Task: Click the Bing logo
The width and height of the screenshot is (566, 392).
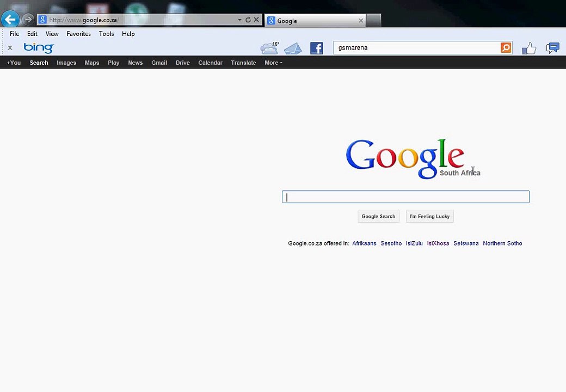Action: 39,48
